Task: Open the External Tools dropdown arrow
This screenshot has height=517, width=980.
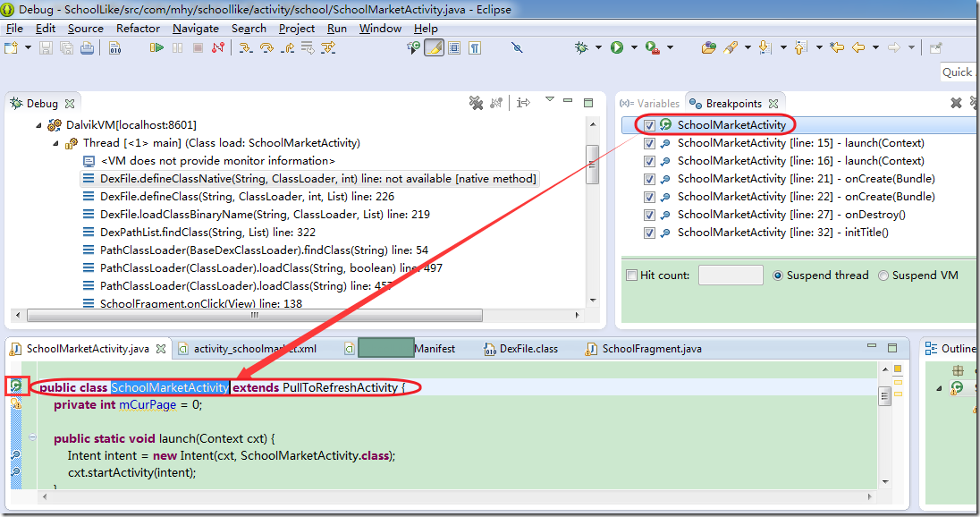Action: pos(670,47)
